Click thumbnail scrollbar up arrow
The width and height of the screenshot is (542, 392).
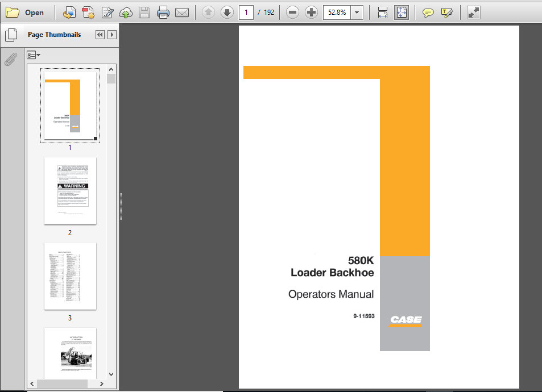111,69
